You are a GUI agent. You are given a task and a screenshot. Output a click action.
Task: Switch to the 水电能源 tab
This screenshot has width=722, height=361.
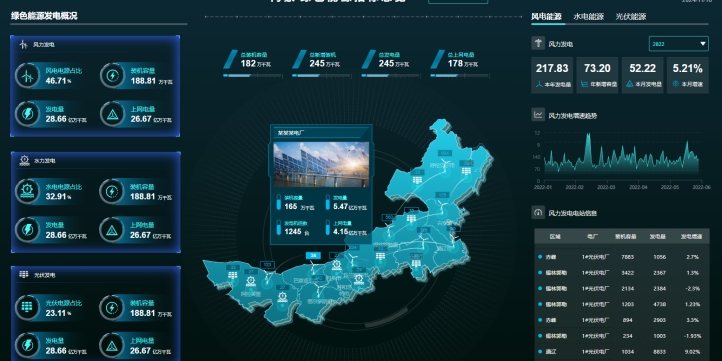click(x=588, y=17)
